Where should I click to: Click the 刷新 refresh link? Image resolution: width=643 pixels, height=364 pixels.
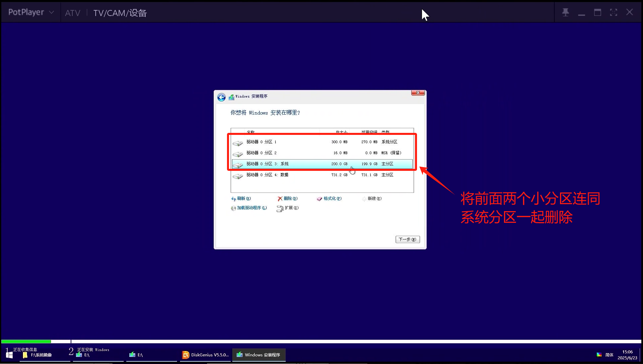(x=241, y=198)
